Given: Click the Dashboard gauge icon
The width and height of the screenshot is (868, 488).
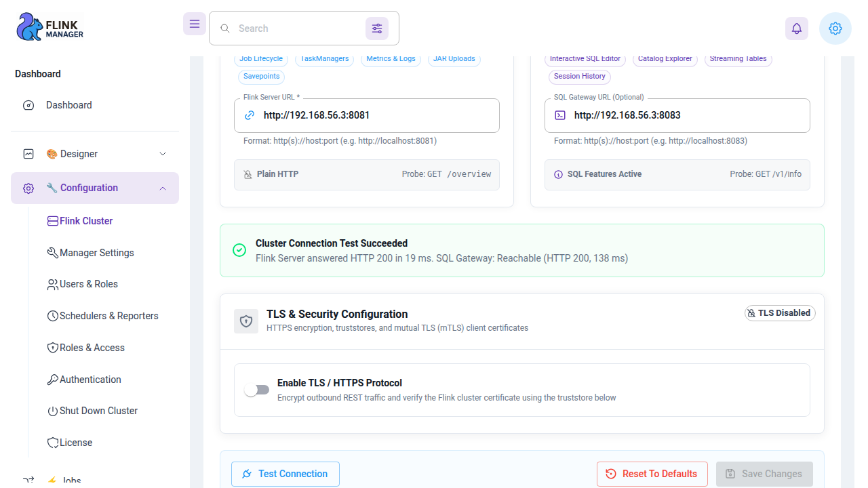Looking at the screenshot, I should [x=28, y=105].
